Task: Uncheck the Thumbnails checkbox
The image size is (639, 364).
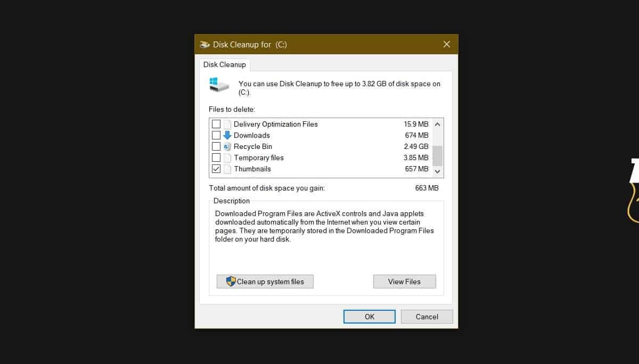Action: [216, 169]
